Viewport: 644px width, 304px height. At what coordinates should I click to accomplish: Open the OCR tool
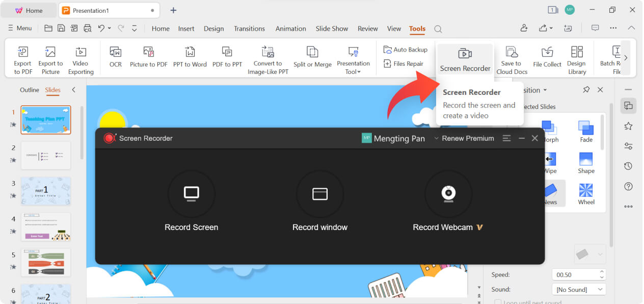point(116,52)
